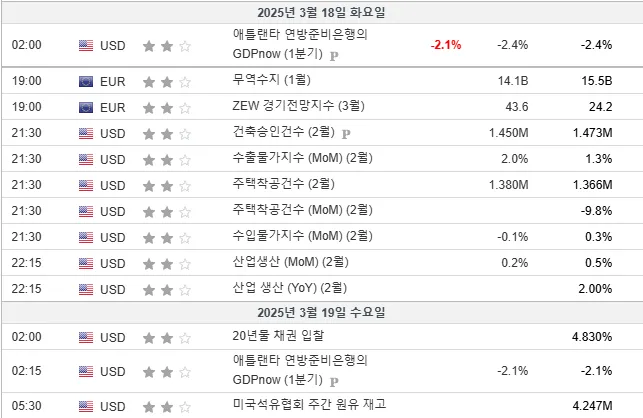Click the US flag beside 20년물 채권 입찰
The image size is (643, 418).
(x=86, y=338)
